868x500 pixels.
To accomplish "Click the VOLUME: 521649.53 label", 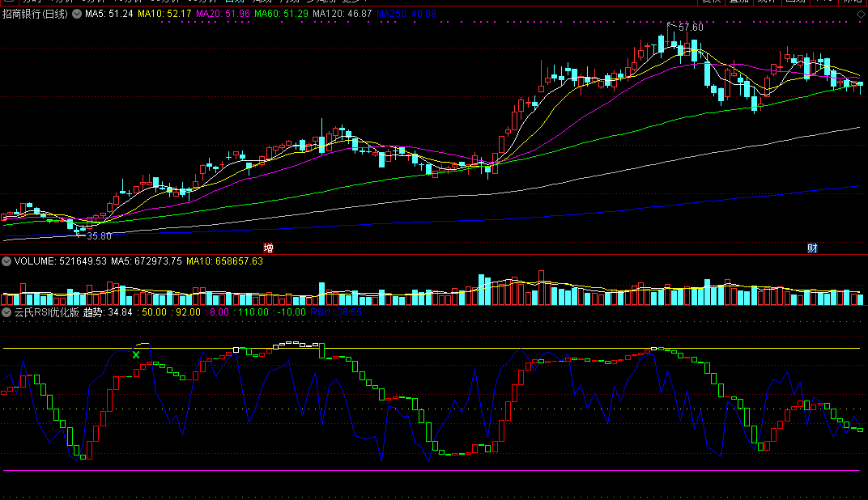I will coord(61,261).
